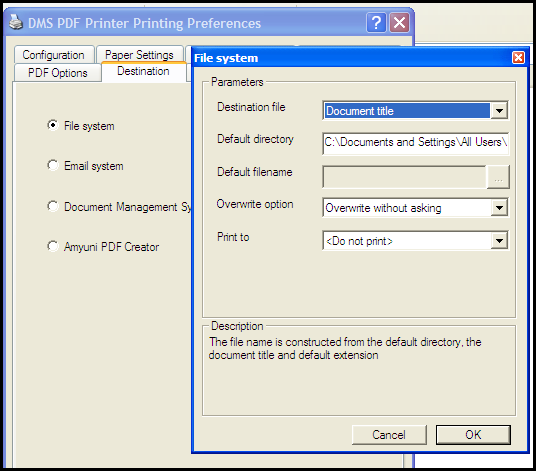Viewport: 536px width, 471px height.
Task: Confirm with the OK button
Action: [473, 435]
